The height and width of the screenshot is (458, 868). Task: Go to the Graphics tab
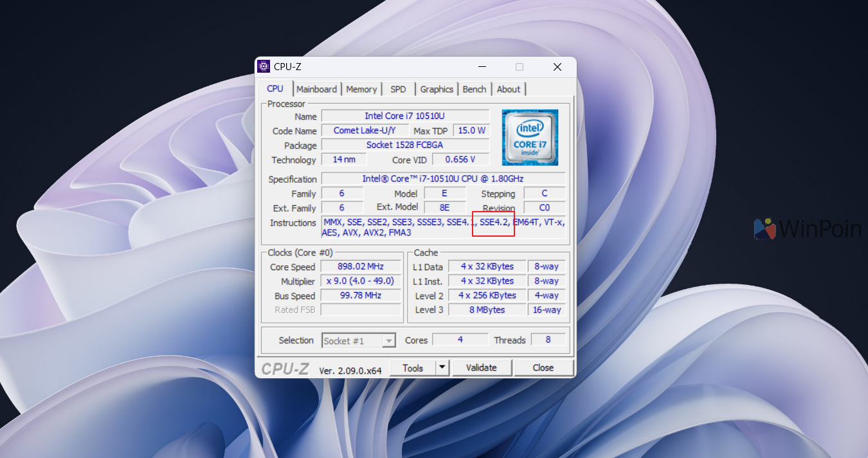(x=437, y=89)
